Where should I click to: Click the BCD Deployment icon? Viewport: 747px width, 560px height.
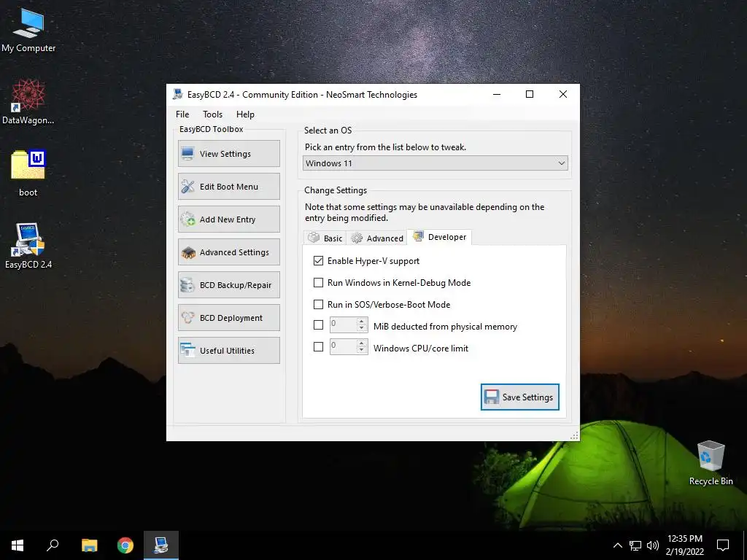point(187,318)
